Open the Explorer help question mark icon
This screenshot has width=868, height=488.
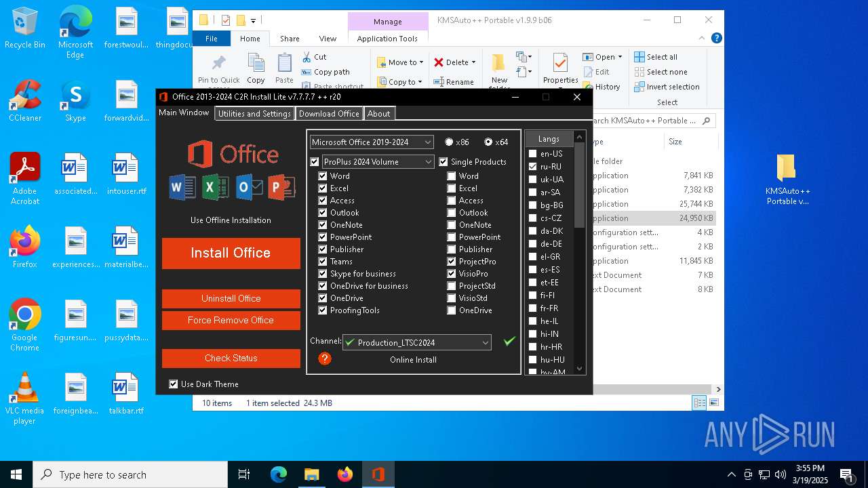pos(716,39)
